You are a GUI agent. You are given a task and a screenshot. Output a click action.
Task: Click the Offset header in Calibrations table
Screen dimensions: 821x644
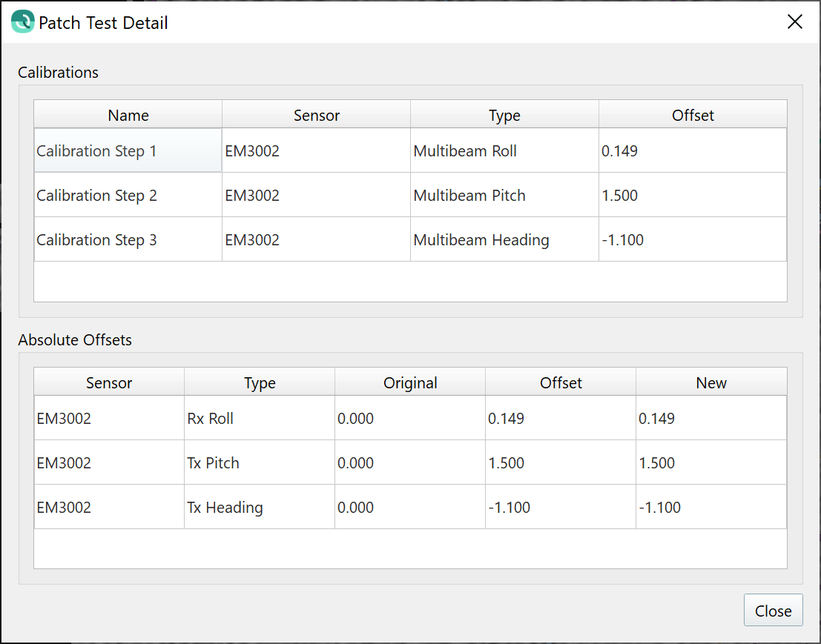point(693,115)
